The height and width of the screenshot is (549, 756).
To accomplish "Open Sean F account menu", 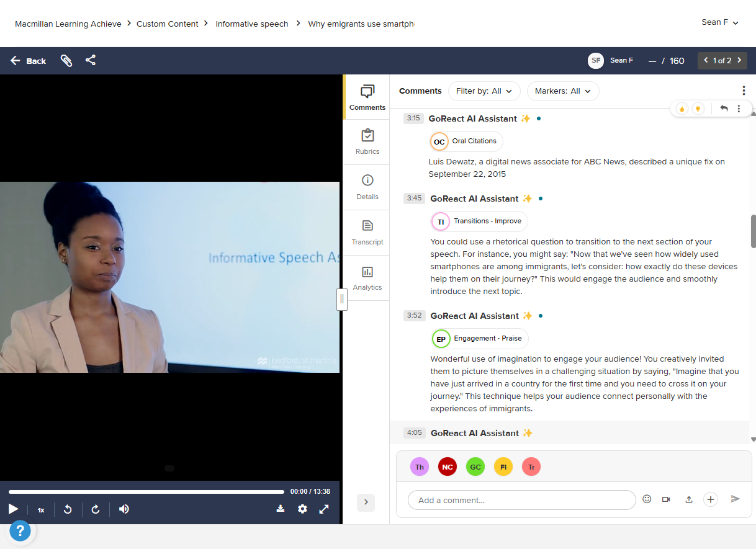I will (x=720, y=22).
